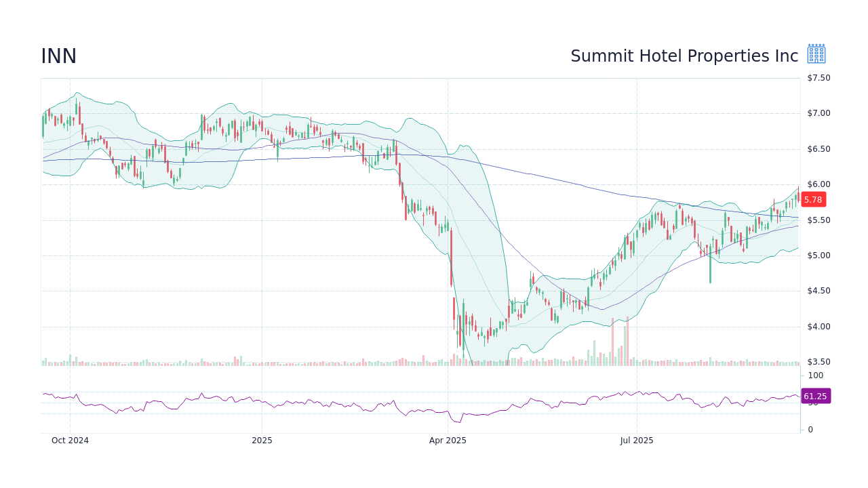Select the Oct 2024 axis label
The image size is (868, 488).
[x=71, y=440]
